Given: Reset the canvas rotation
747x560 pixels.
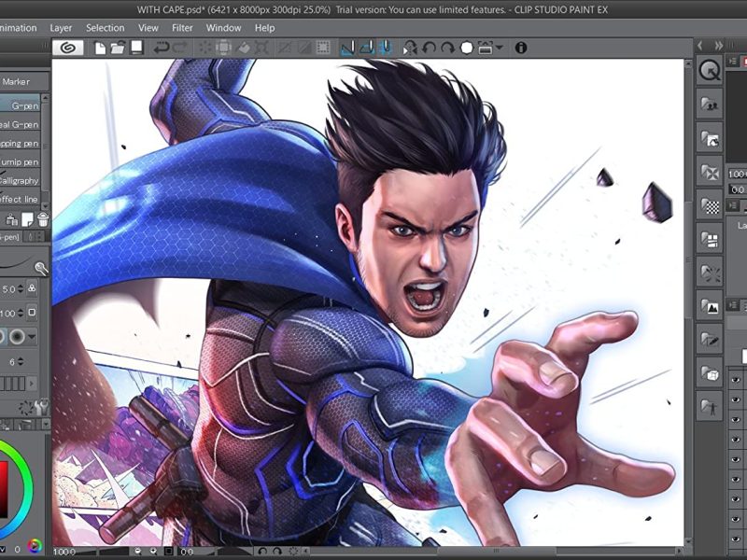Looking at the screenshot, I should click(467, 48).
